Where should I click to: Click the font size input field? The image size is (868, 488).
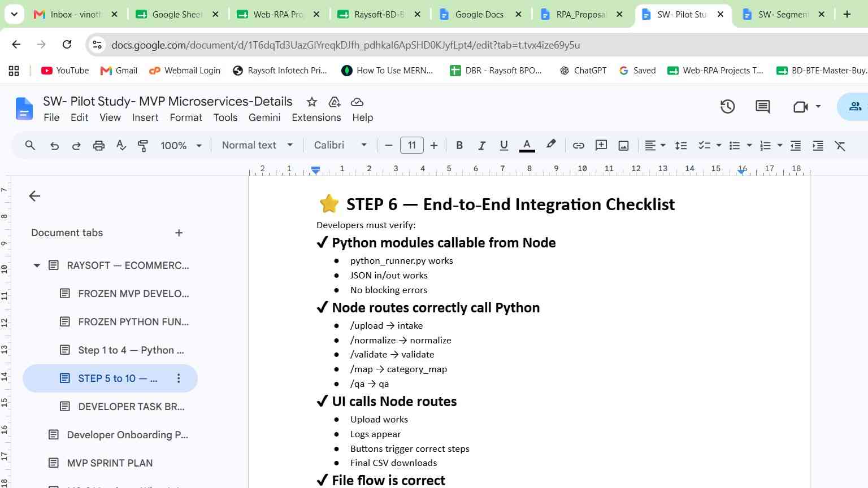pyautogui.click(x=412, y=145)
